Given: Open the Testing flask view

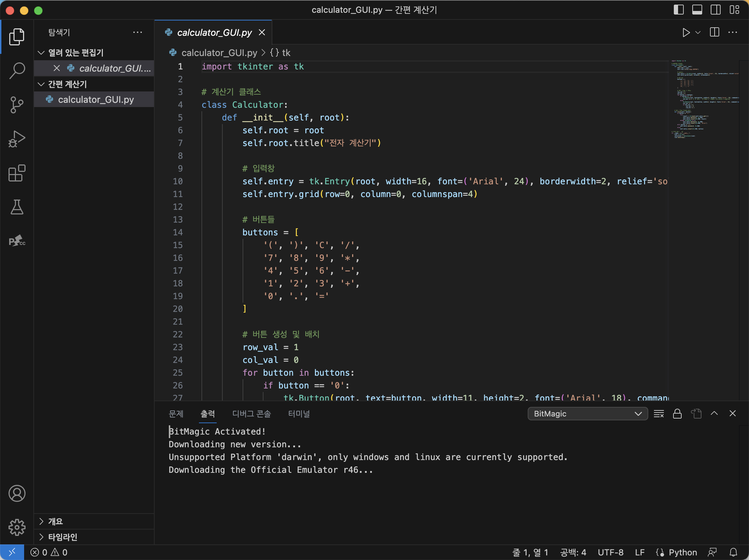Looking at the screenshot, I should coord(17,207).
